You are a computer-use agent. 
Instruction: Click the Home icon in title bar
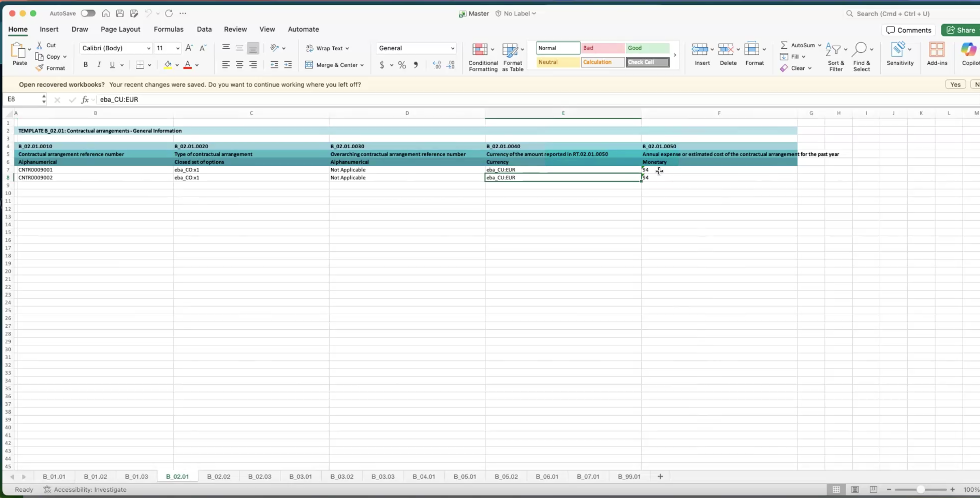pos(106,13)
